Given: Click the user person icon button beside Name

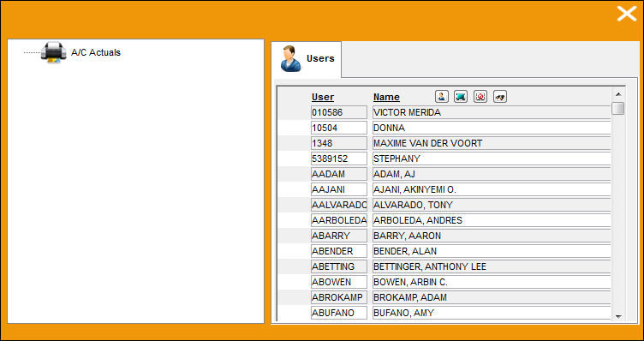Looking at the screenshot, I should tap(442, 97).
